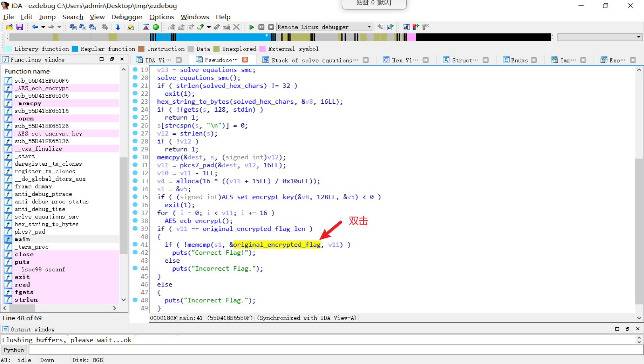Jump back with the blue left arrow
644x364 pixels.
click(35, 27)
